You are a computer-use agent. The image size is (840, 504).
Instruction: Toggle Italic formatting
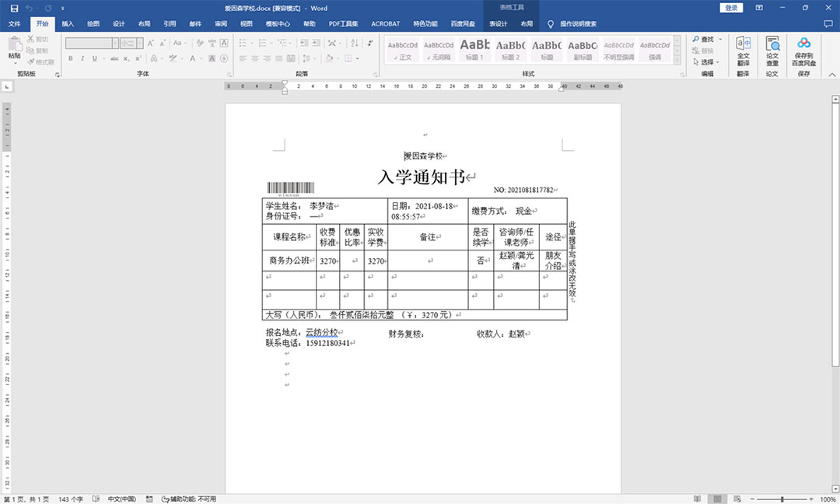(82, 58)
